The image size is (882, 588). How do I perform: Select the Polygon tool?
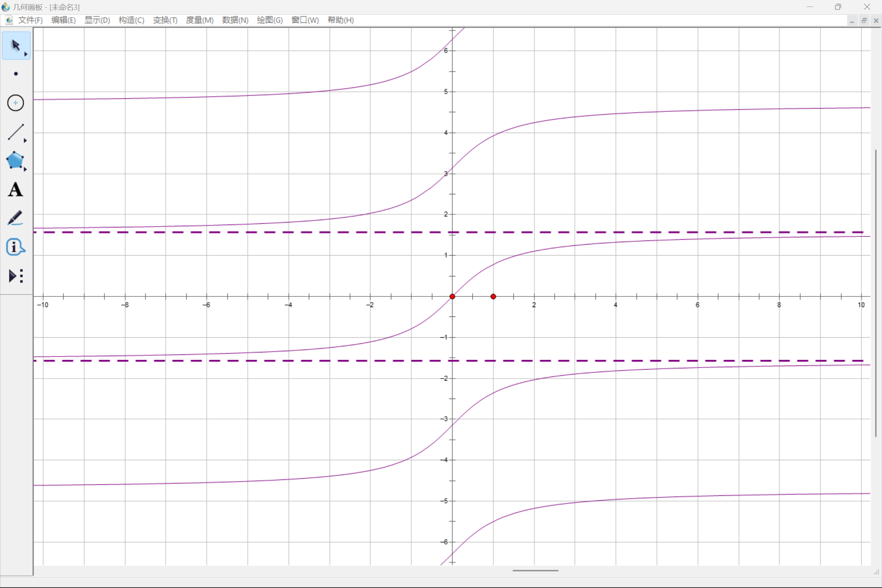[14, 161]
